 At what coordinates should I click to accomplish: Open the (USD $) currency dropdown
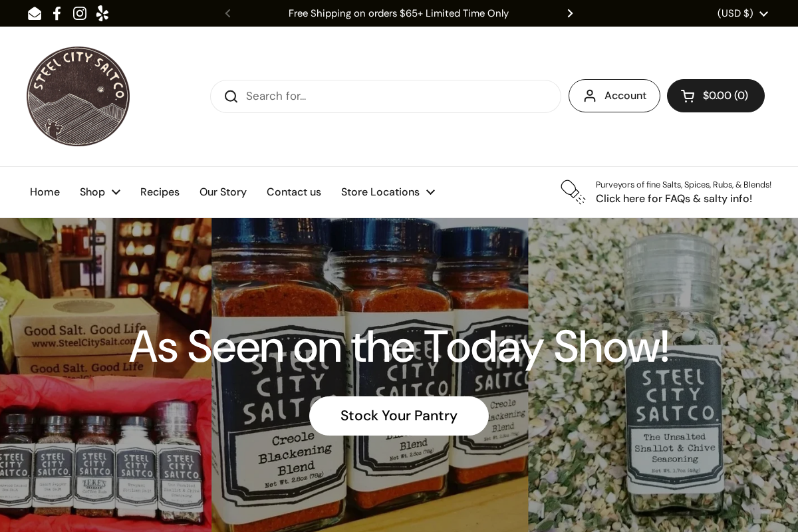pyautogui.click(x=743, y=13)
